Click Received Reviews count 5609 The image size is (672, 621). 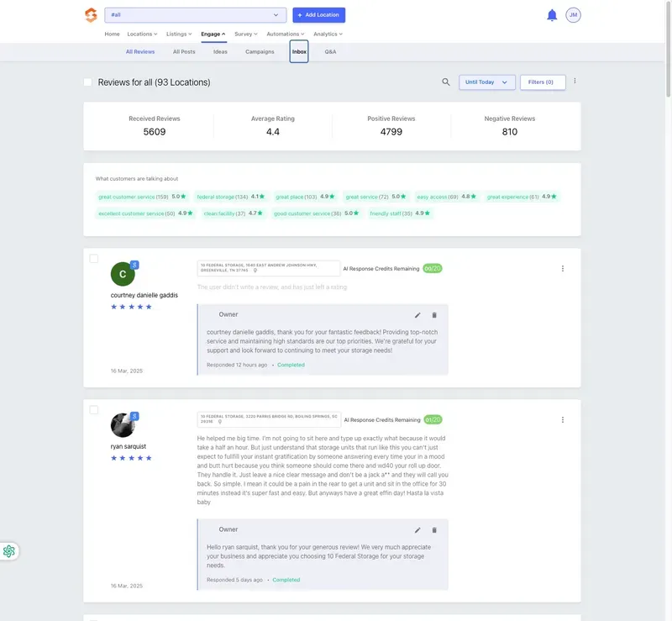click(x=155, y=132)
